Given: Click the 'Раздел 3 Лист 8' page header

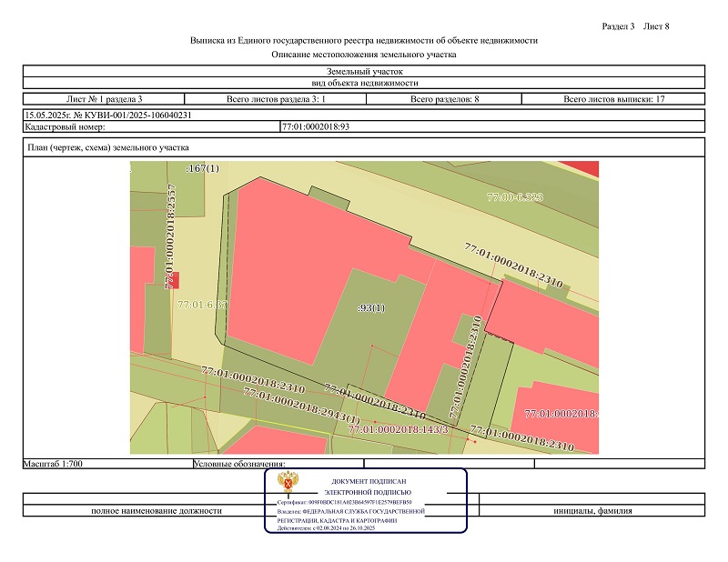Looking at the screenshot, I should point(636,25).
